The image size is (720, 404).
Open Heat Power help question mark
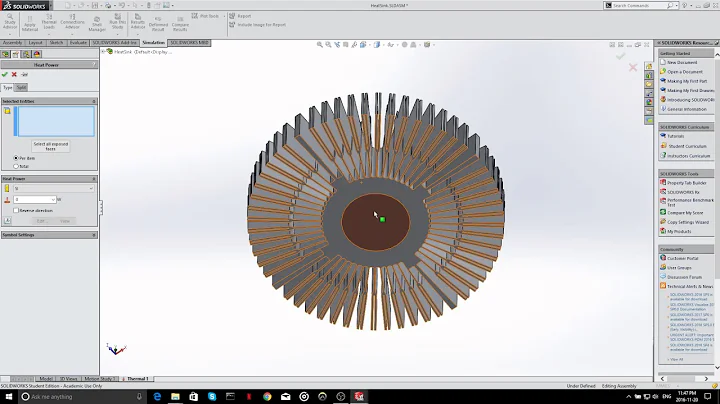point(94,65)
